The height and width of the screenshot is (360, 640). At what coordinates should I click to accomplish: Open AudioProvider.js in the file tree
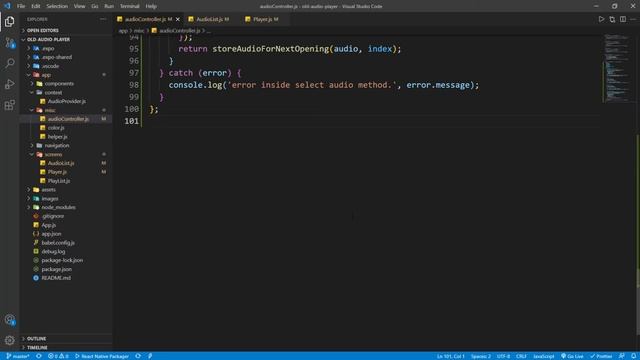(66, 101)
